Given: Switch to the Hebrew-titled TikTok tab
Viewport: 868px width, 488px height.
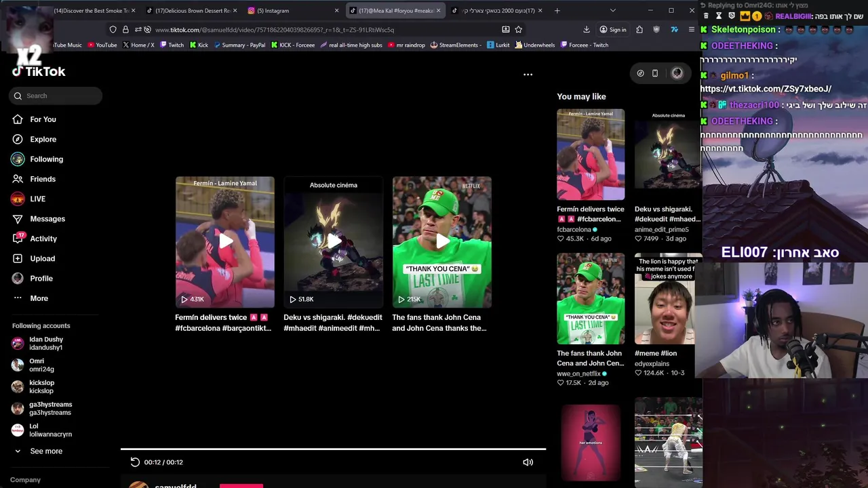Looking at the screenshot, I should (x=498, y=11).
